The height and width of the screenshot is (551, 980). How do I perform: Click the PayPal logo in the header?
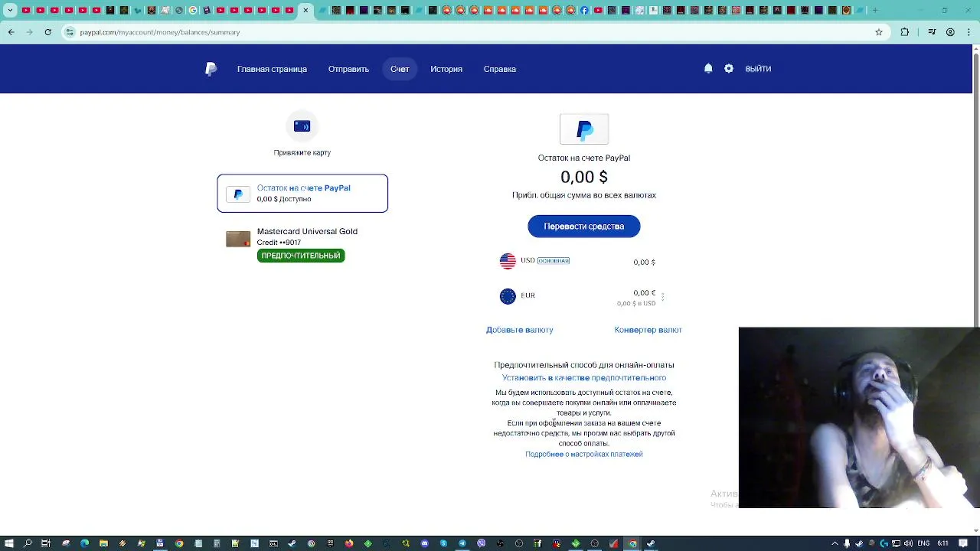211,69
